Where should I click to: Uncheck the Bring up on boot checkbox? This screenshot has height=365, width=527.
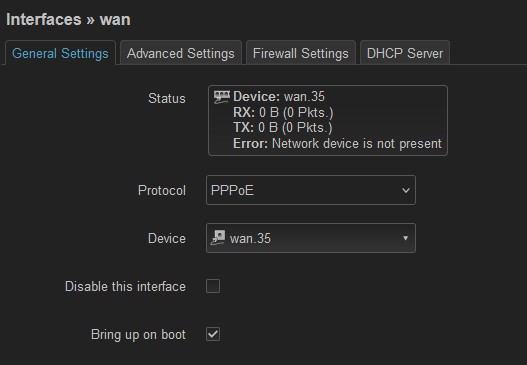click(213, 334)
